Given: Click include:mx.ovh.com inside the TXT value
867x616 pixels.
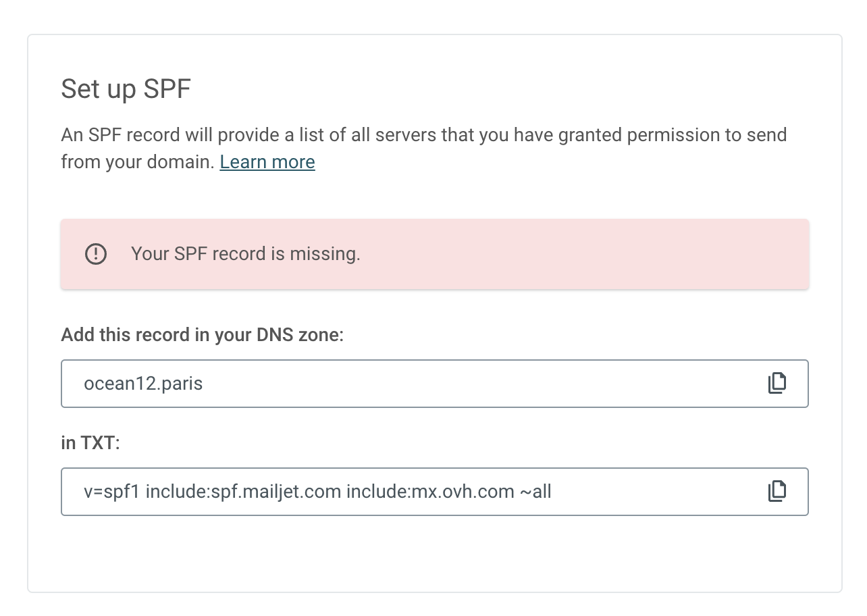Looking at the screenshot, I should pyautogui.click(x=430, y=492).
